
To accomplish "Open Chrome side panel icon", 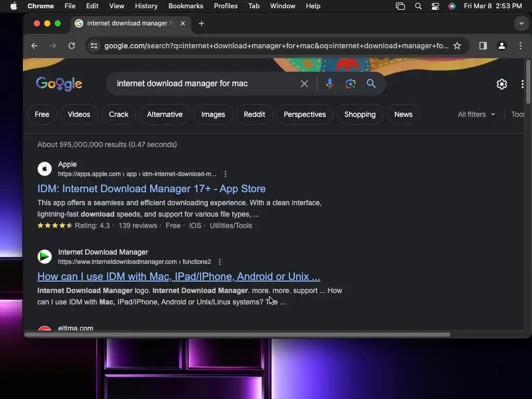I will pyautogui.click(x=483, y=46).
